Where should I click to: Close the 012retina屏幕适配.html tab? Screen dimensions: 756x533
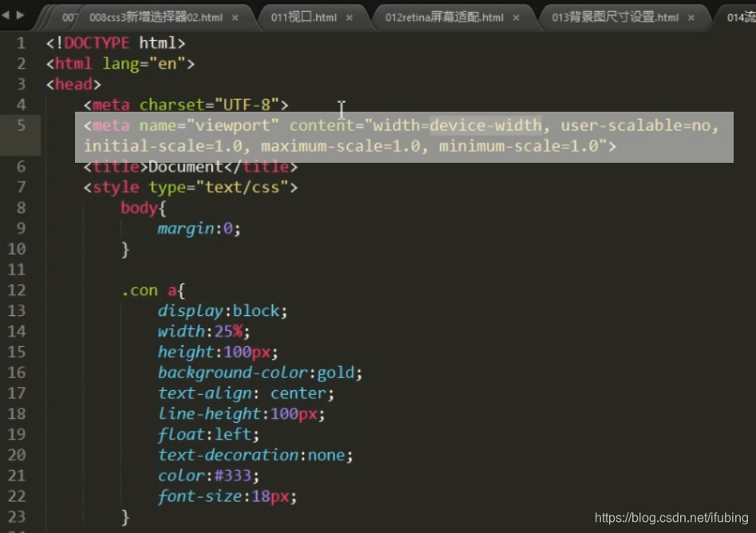(517, 18)
